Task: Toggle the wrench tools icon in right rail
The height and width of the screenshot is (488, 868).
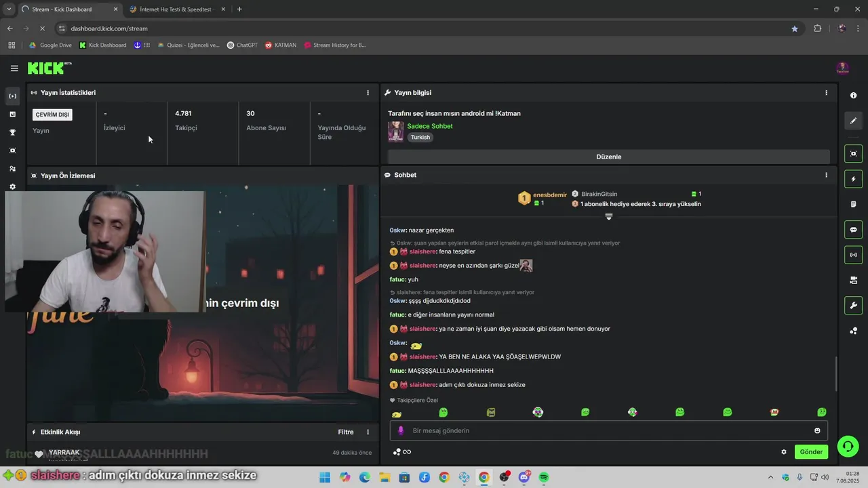Action: pos(853,306)
